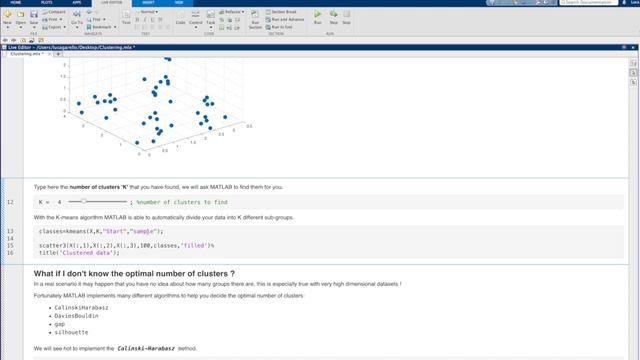
Task: Click the forward arrow in quick access bar
Action: 14,40
